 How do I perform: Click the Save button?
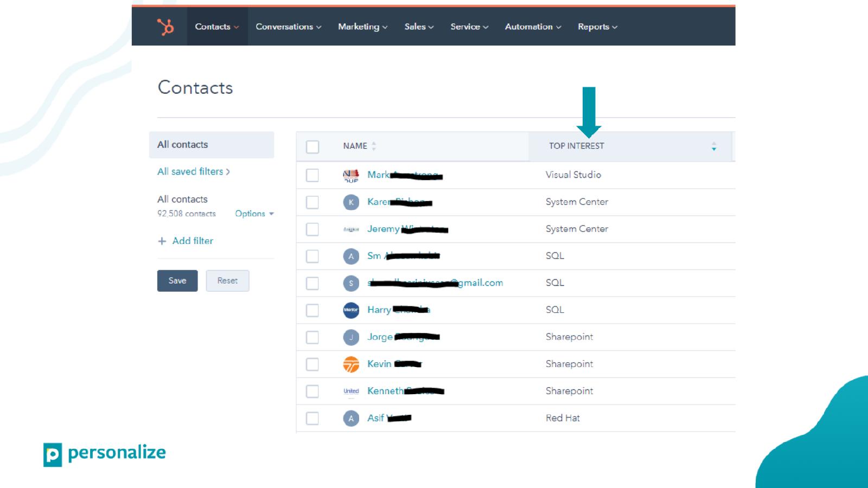(x=177, y=281)
